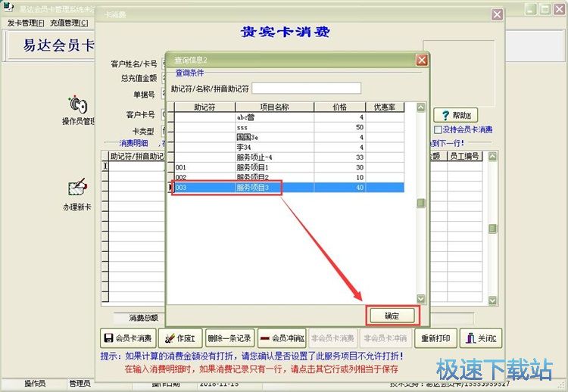The width and height of the screenshot is (568, 392).
Task: Click the 帮助 help button
Action: pyautogui.click(x=456, y=116)
